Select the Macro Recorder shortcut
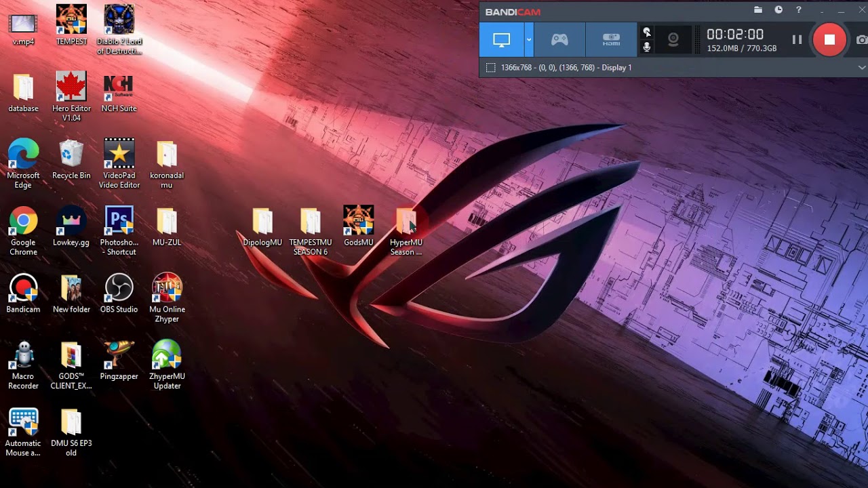Image resolution: width=868 pixels, height=488 pixels. (x=23, y=365)
